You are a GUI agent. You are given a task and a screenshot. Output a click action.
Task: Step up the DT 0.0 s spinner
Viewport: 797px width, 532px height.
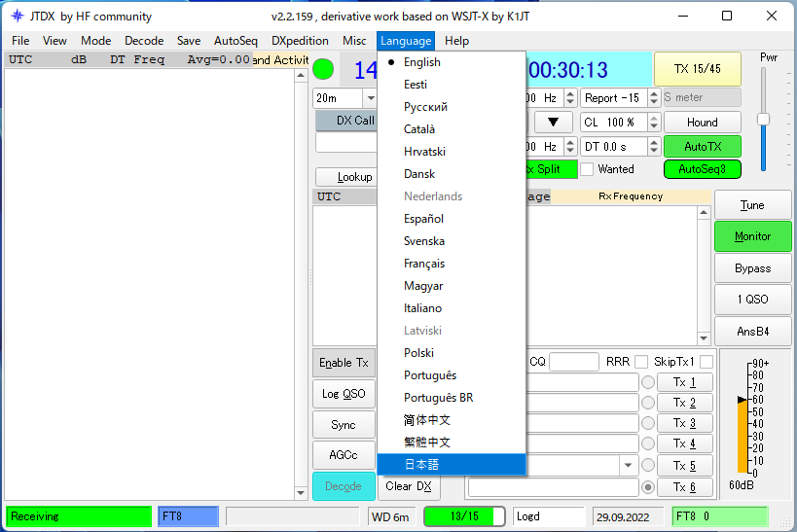click(x=654, y=142)
